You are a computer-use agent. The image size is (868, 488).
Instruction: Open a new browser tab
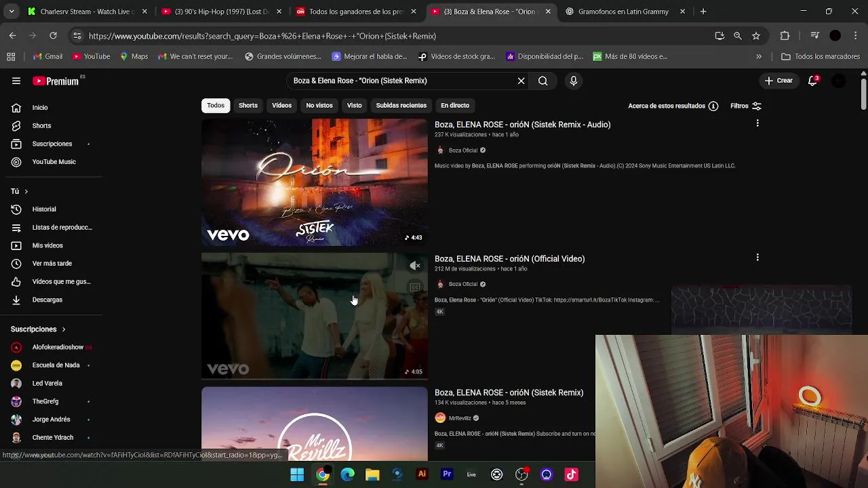click(x=703, y=12)
